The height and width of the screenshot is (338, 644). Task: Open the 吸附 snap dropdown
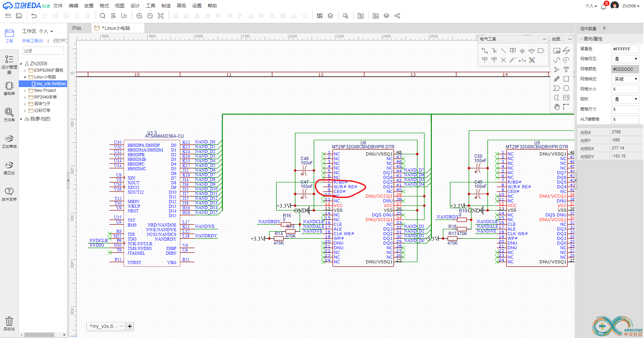625,99
